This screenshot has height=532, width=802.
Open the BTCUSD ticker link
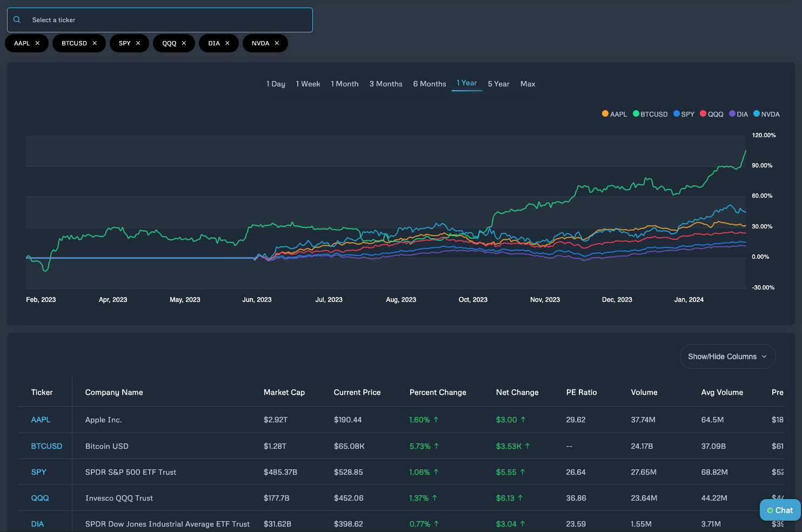(x=46, y=446)
